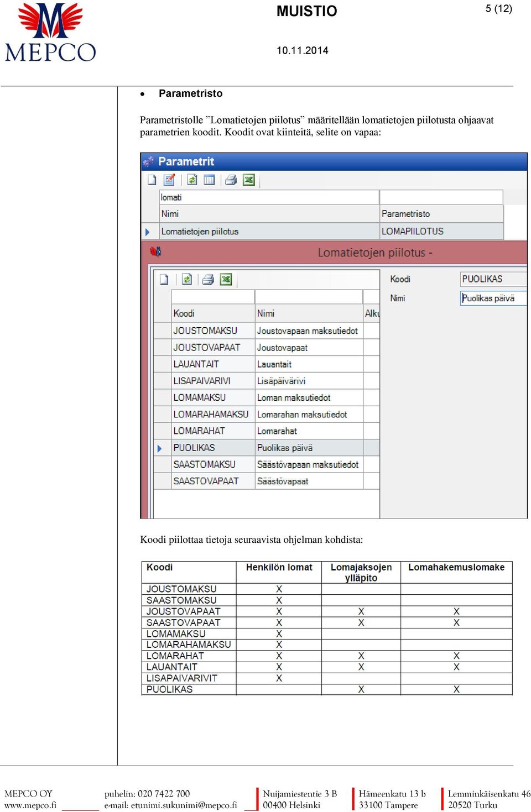The image size is (531, 812).
Task: Click New icon in Lomatietojen piilotus toolbar
Action: tap(164, 280)
